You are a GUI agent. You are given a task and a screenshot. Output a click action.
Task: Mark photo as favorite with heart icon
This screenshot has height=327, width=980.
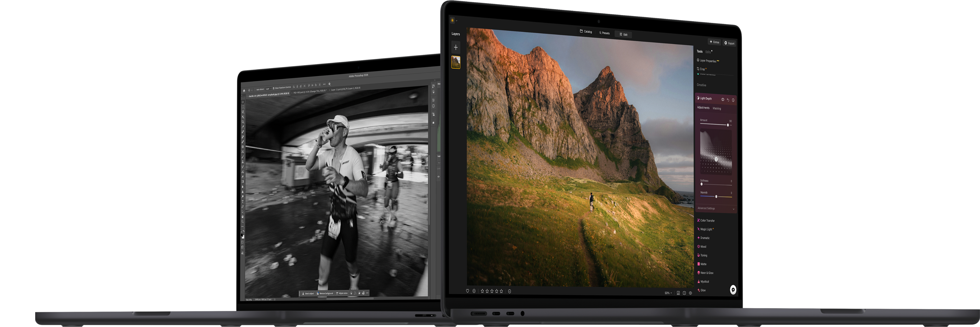pyautogui.click(x=468, y=291)
